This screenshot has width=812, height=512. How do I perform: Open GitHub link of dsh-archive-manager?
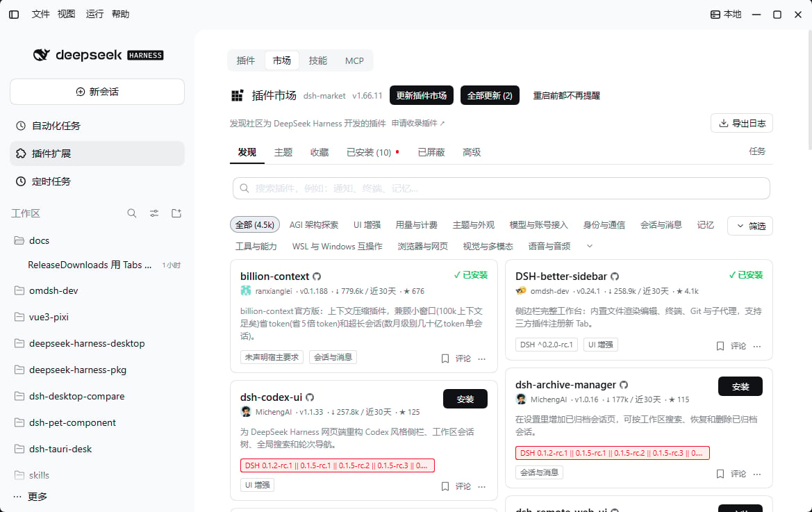pos(624,385)
